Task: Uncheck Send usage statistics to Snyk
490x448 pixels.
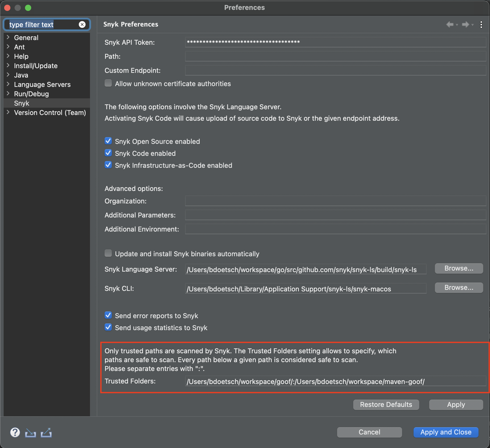Action: tap(108, 327)
